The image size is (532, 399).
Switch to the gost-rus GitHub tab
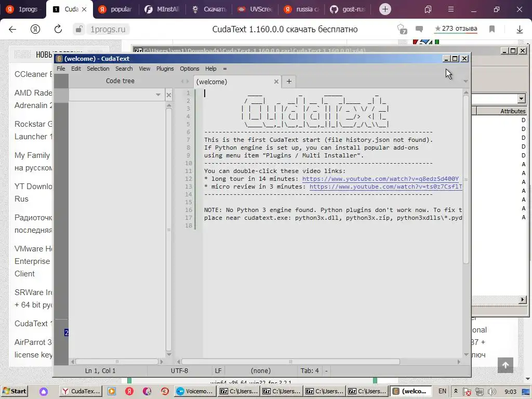(x=348, y=9)
